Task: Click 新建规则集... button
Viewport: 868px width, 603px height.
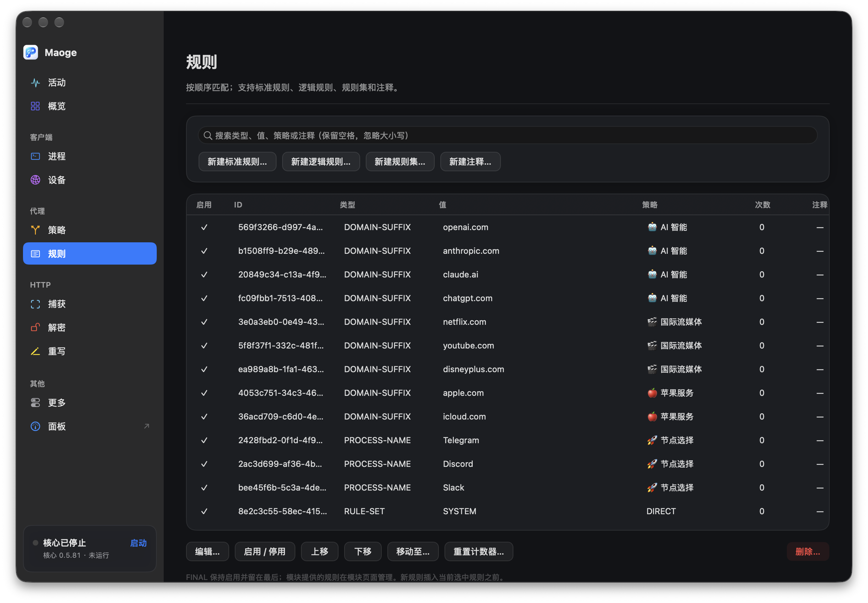Action: pyautogui.click(x=400, y=161)
